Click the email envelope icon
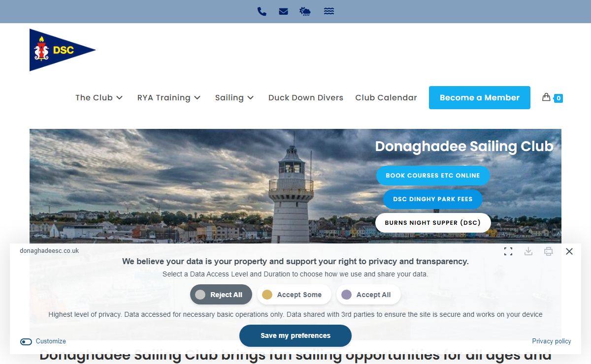This screenshot has width=591, height=364. (x=283, y=11)
